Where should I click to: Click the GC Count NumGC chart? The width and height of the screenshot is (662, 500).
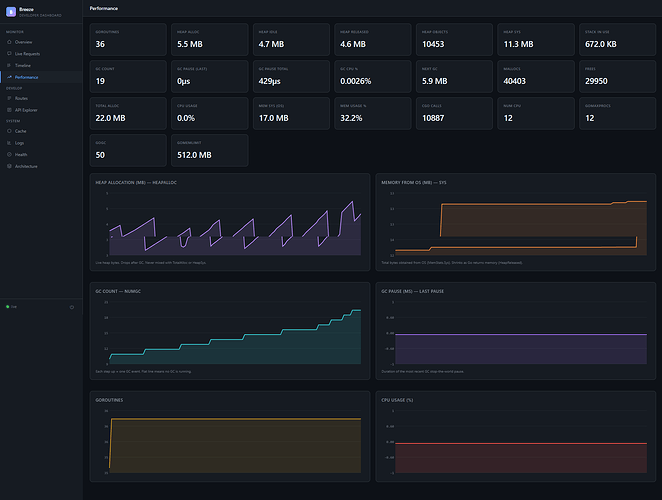coord(230,331)
